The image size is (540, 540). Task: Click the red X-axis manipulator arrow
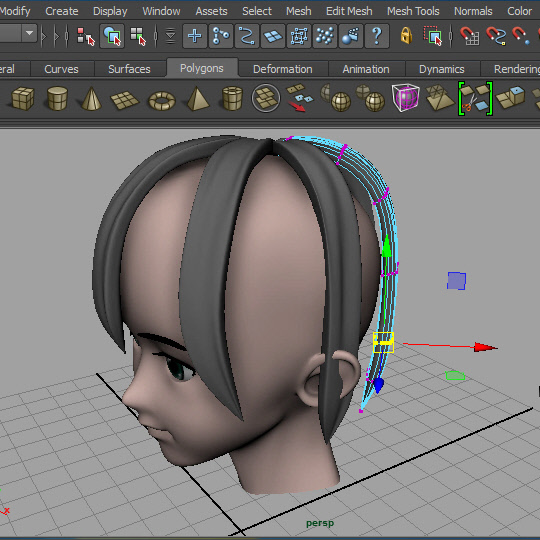coord(485,347)
